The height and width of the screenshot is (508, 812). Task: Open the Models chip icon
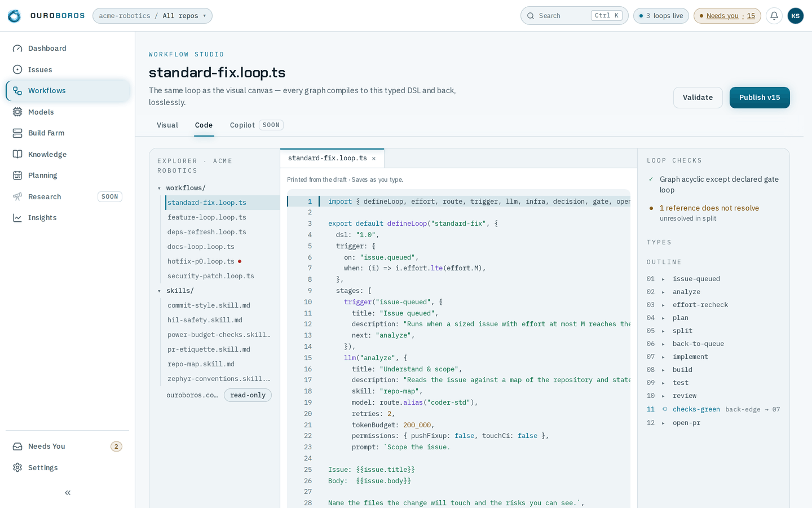(x=17, y=112)
